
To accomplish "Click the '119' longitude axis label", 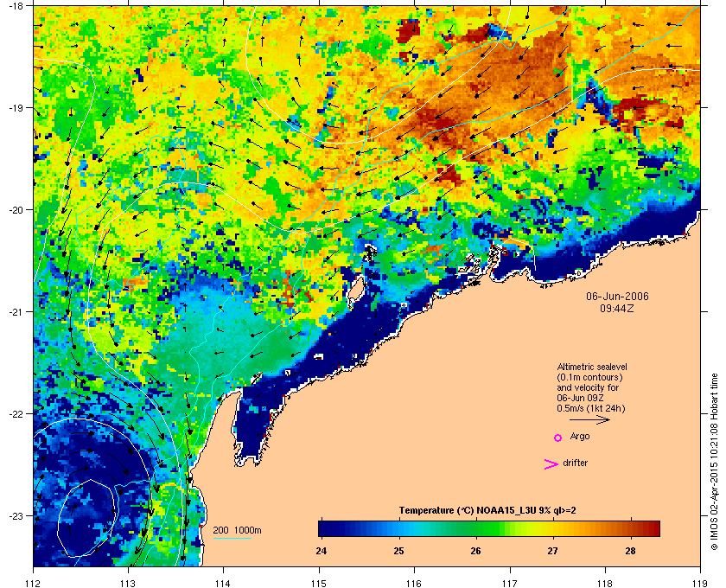I will (700, 584).
